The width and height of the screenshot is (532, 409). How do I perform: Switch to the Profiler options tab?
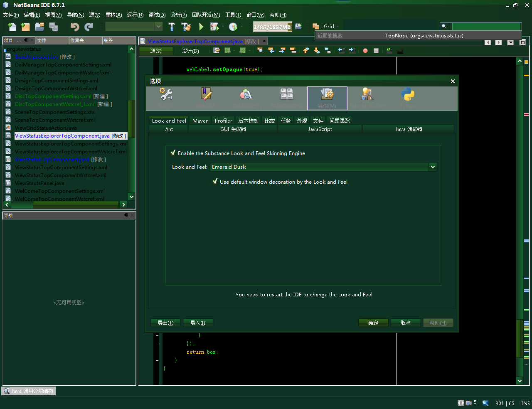[x=224, y=121]
